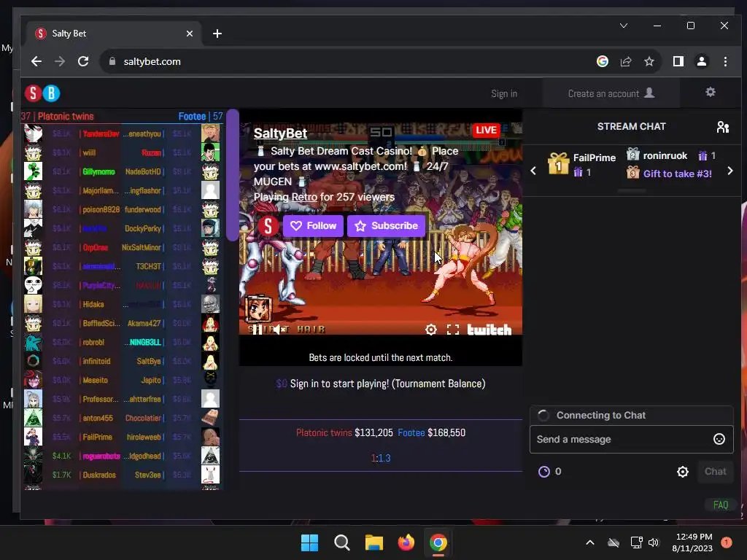Click the Twitch logo on video player
This screenshot has height=560, width=747.
coord(489,330)
